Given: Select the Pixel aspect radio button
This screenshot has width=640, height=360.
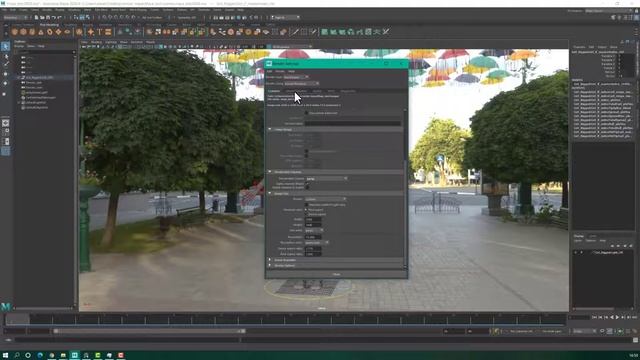Looking at the screenshot, I should coord(306,210).
